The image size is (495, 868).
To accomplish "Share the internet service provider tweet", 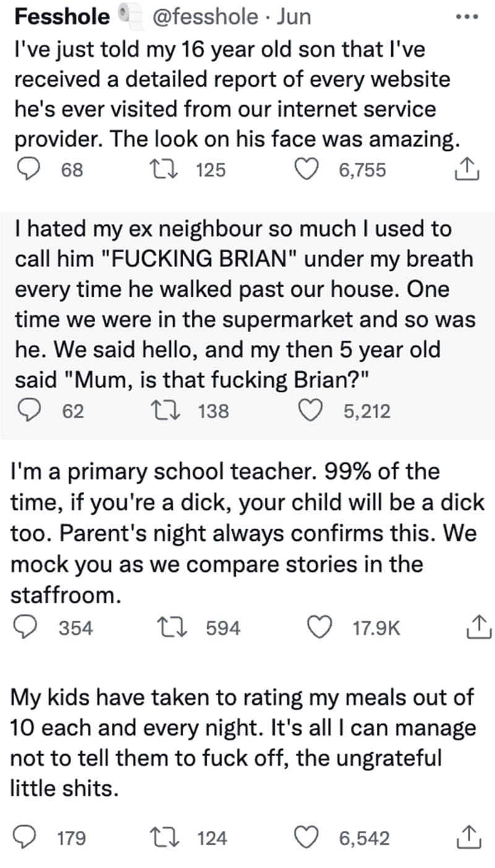I will [x=467, y=168].
